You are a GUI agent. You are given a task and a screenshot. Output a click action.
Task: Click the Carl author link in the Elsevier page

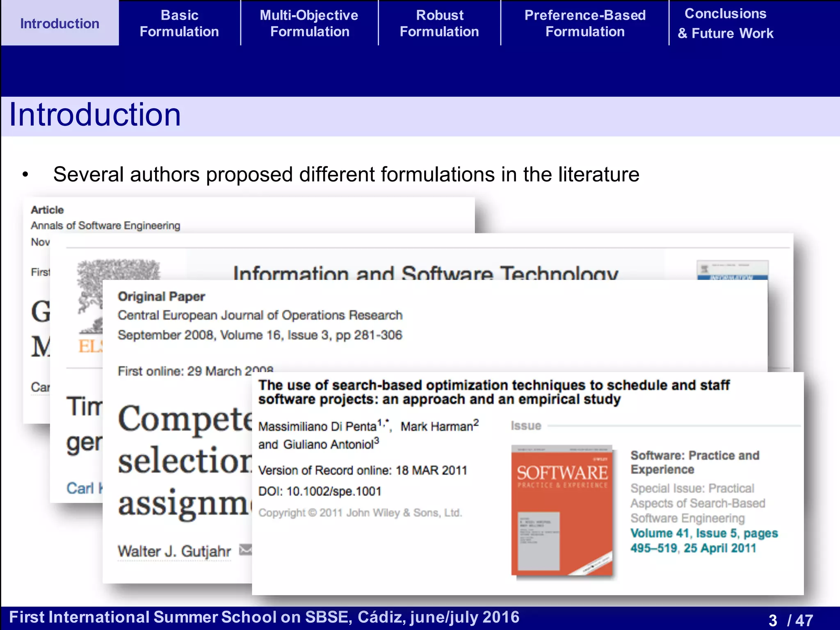(84, 488)
